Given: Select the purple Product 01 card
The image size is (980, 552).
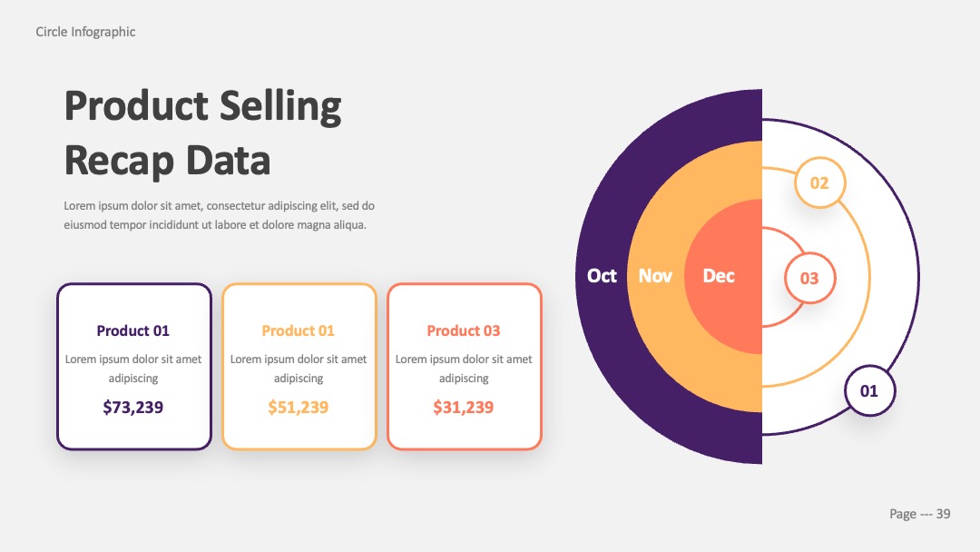Looking at the screenshot, I should (134, 366).
